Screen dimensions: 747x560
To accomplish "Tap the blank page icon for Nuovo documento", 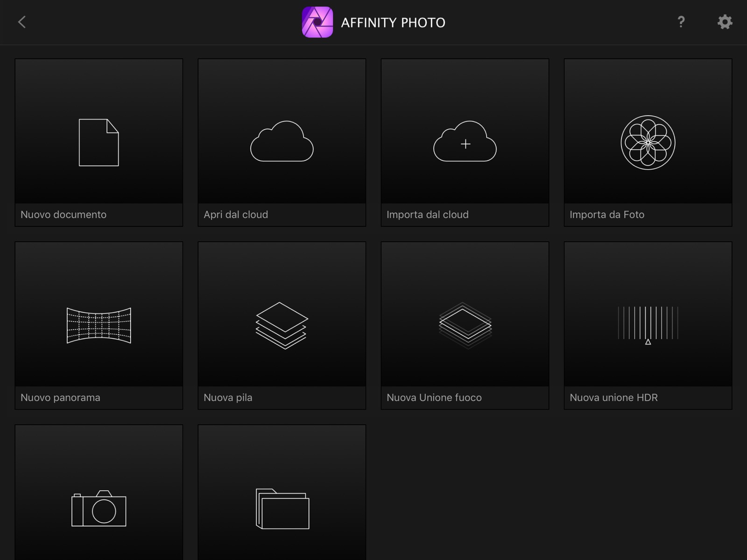I will (99, 142).
